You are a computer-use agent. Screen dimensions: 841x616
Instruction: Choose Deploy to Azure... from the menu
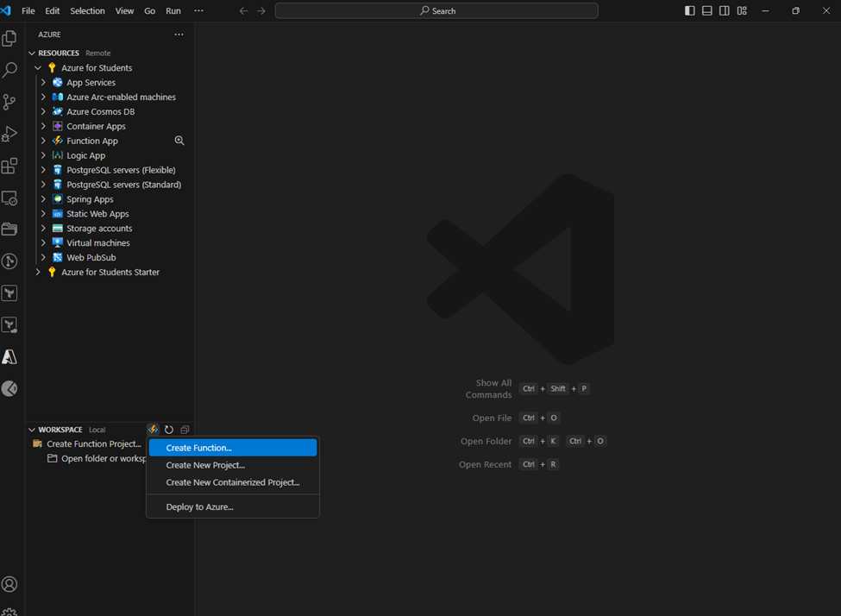(x=233, y=506)
